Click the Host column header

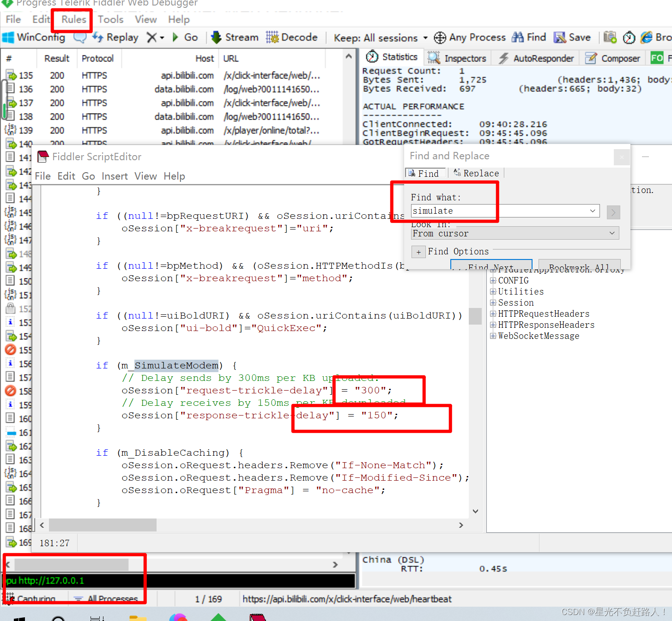pyautogui.click(x=204, y=59)
